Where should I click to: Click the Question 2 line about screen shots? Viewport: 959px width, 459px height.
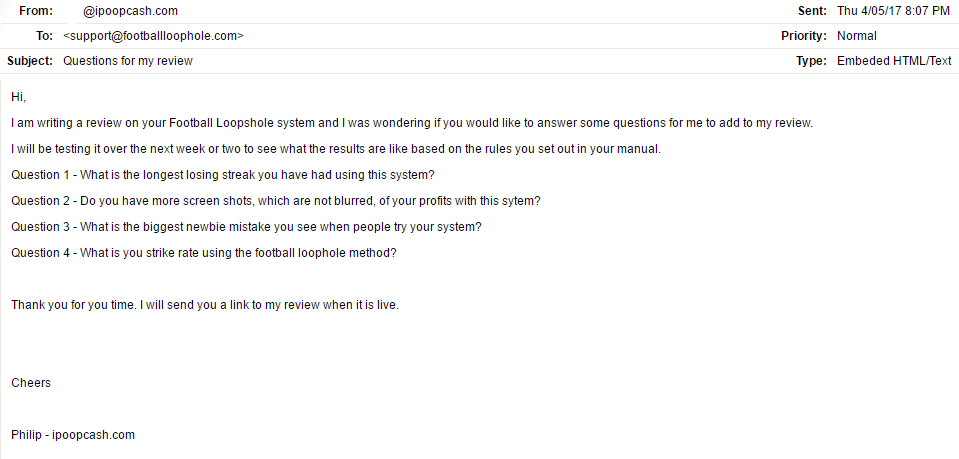click(276, 201)
